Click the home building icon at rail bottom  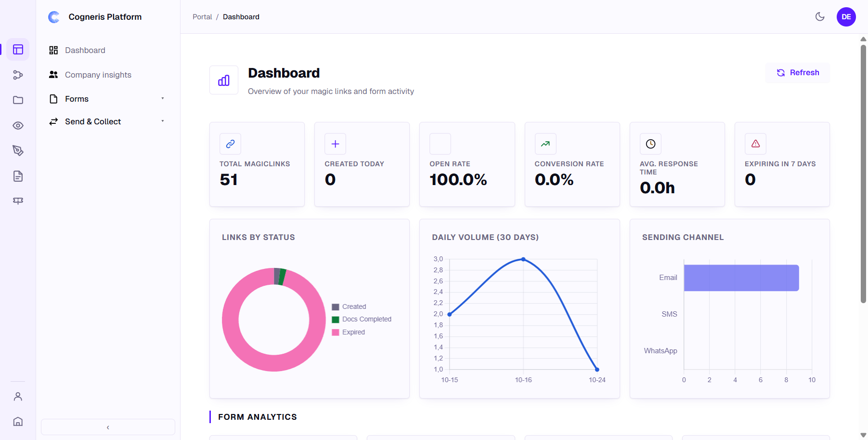tap(18, 422)
